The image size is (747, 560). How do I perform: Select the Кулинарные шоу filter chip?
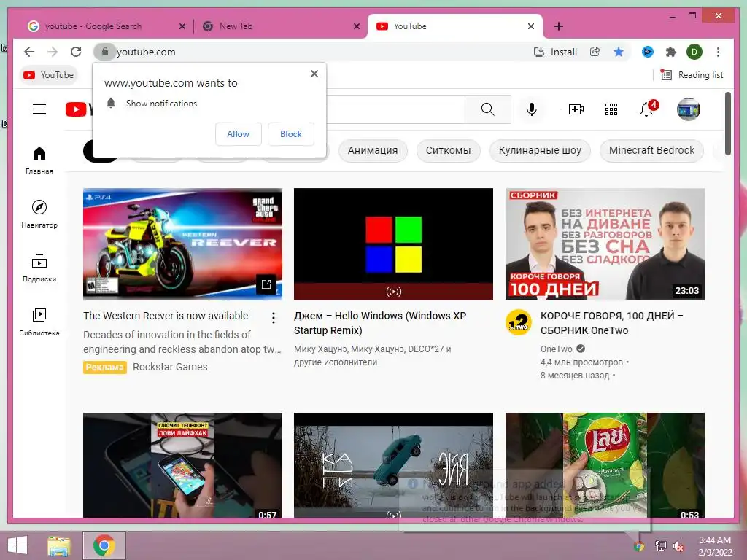point(540,150)
